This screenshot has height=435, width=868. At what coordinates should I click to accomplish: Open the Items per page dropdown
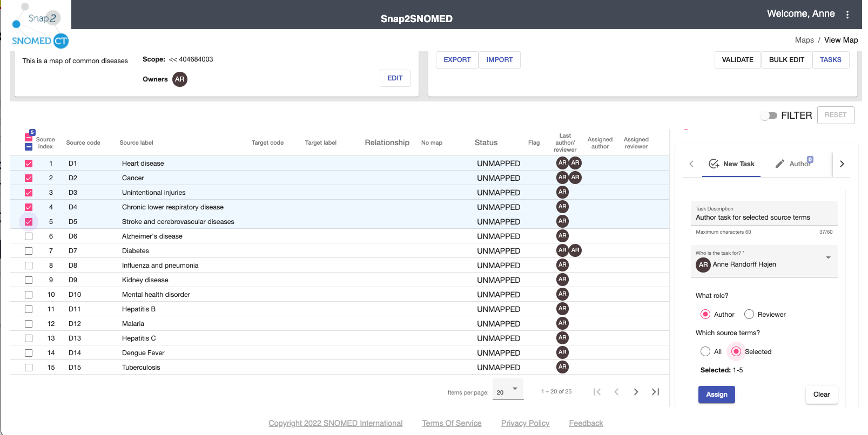[x=509, y=390]
